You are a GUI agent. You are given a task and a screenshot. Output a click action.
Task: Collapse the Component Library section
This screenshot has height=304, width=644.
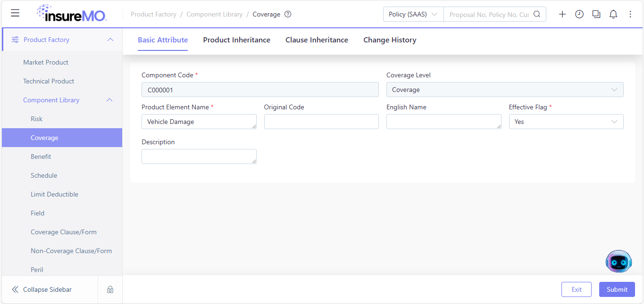pyautogui.click(x=109, y=100)
